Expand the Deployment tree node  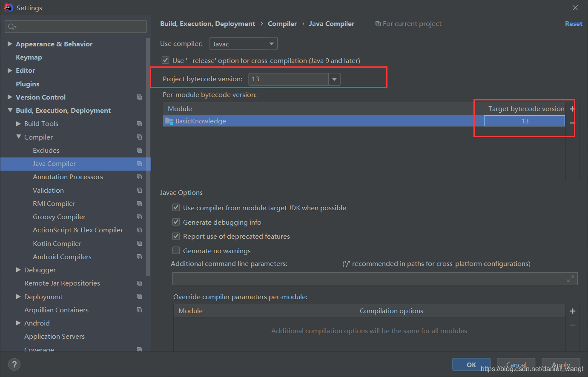[18, 297]
